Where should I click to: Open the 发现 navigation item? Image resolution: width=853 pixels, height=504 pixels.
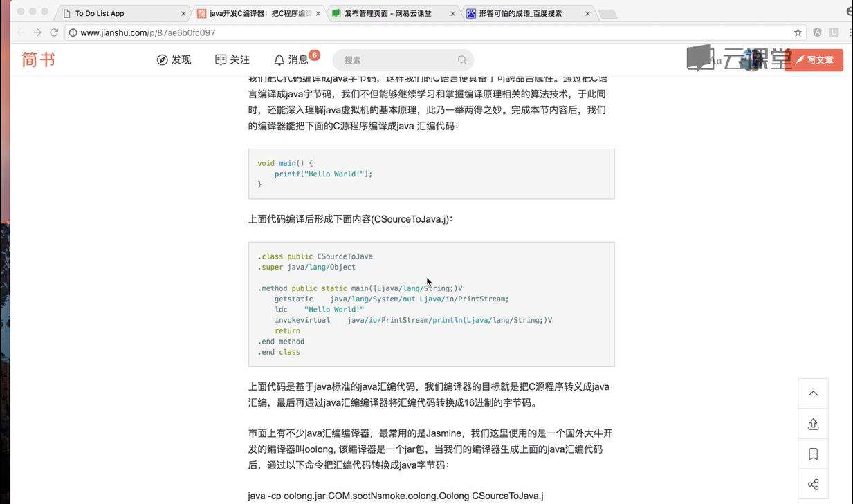click(174, 60)
